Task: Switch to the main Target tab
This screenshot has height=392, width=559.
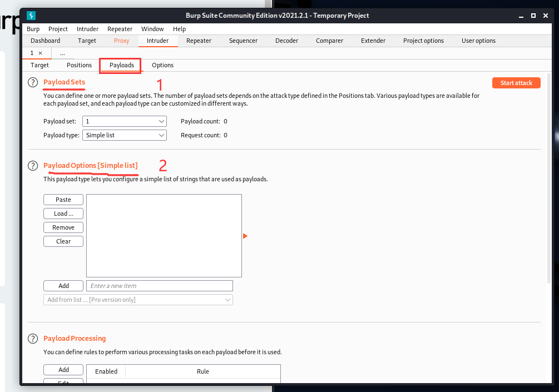Action: point(87,41)
